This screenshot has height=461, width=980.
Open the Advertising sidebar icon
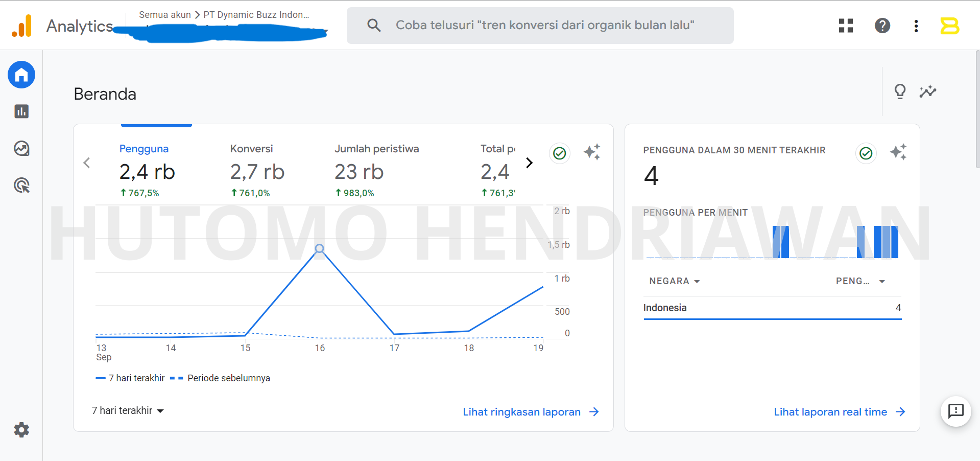(x=21, y=185)
